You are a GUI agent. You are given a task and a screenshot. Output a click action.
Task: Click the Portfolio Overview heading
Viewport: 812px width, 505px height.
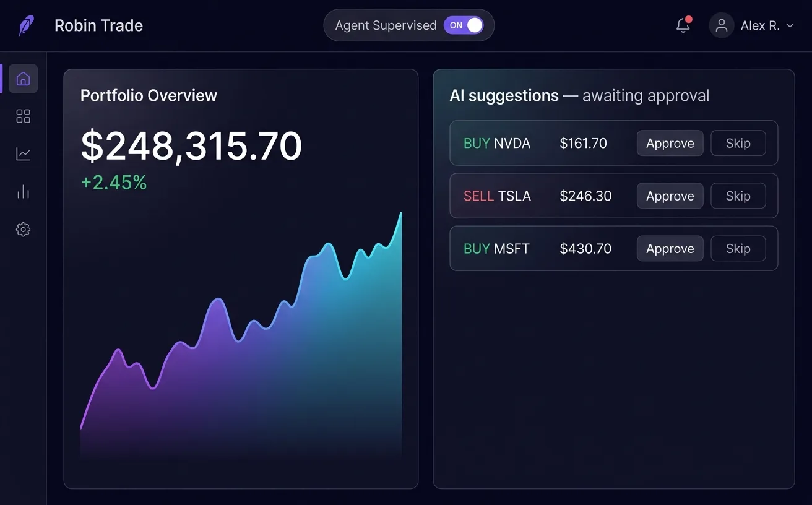[149, 95]
